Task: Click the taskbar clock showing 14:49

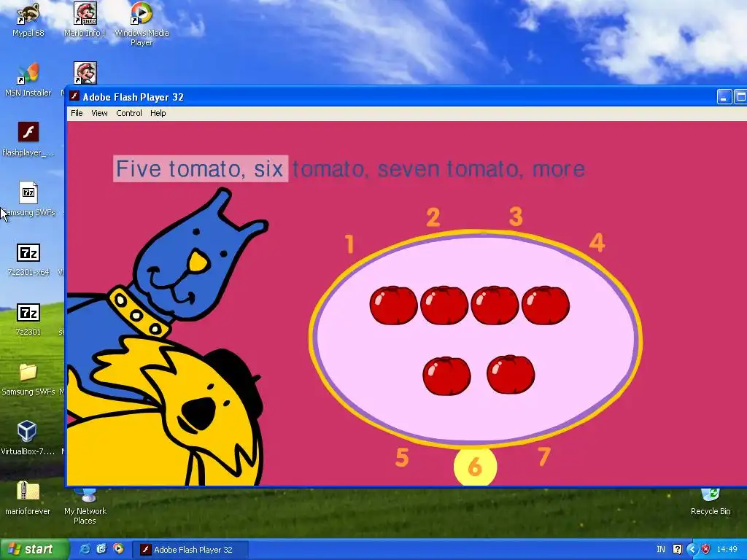Action: tap(727, 550)
